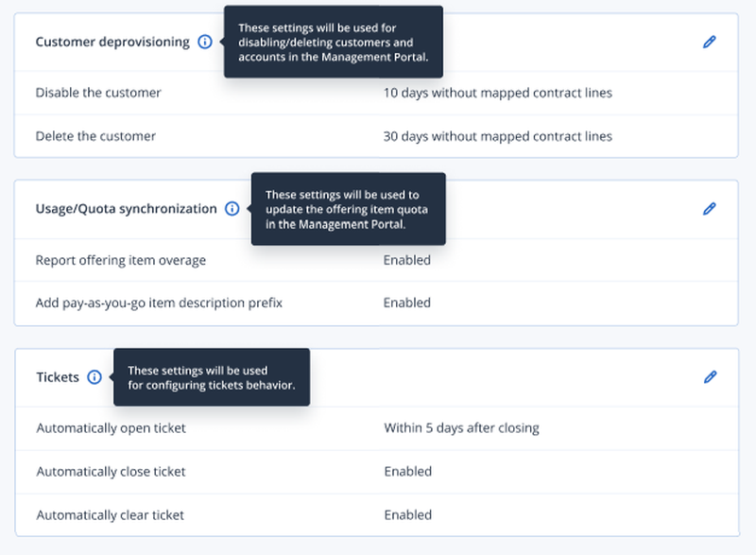Click Within 5 days after closing value

click(461, 428)
